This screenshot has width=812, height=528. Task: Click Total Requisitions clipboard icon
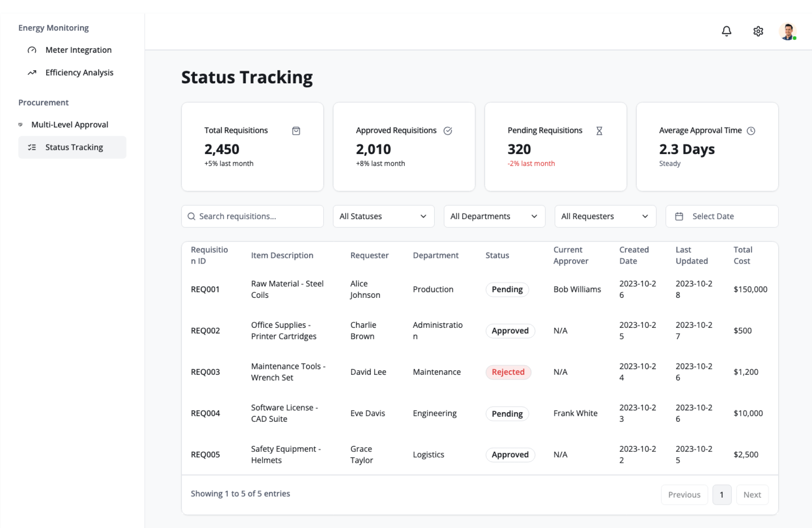[296, 131]
